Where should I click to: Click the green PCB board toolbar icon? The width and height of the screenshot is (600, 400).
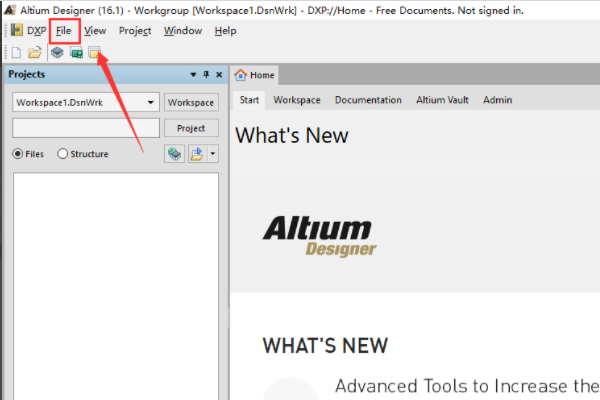tap(77, 52)
